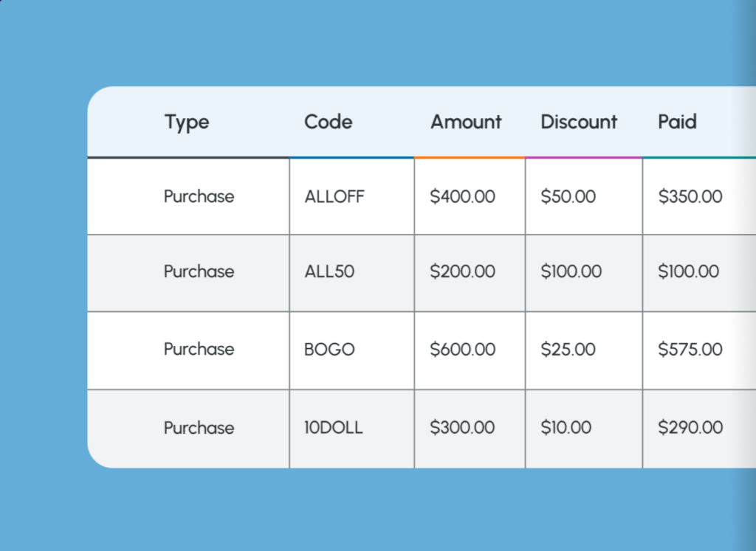756x551 pixels.
Task: Click the $600.00 amount cell
Action: [x=463, y=350]
